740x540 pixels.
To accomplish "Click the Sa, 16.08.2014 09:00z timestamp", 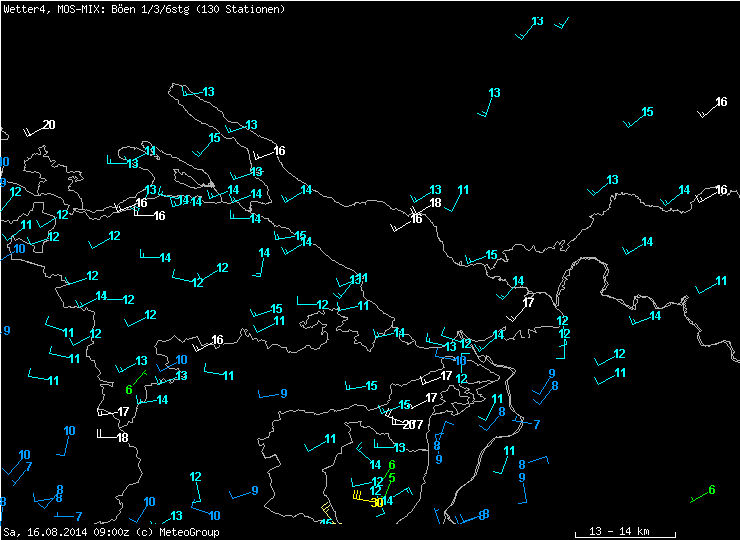I will (x=67, y=532).
